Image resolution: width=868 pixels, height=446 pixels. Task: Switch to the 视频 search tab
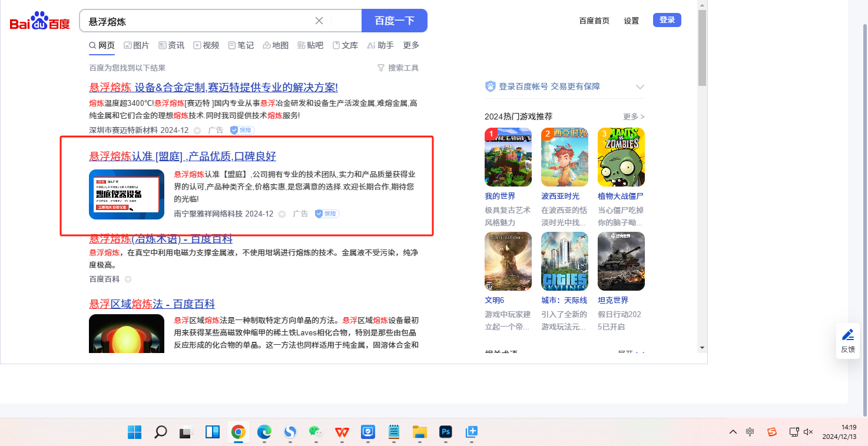(x=206, y=45)
